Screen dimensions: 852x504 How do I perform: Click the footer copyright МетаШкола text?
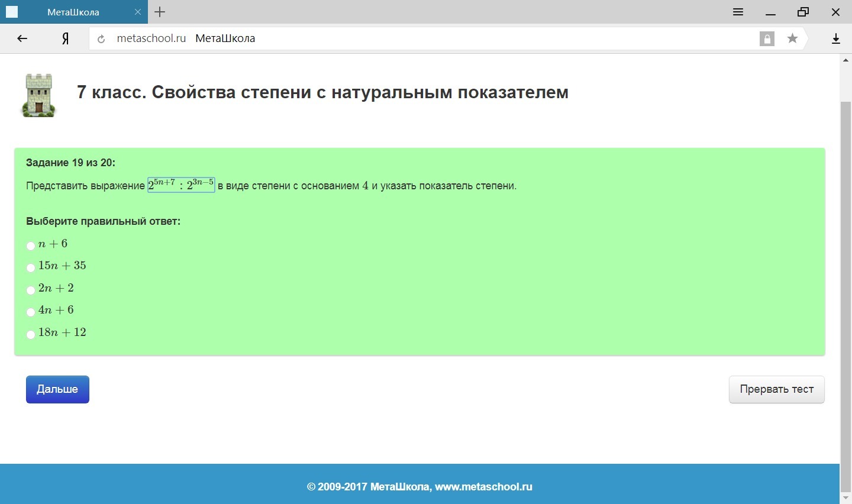(x=419, y=487)
